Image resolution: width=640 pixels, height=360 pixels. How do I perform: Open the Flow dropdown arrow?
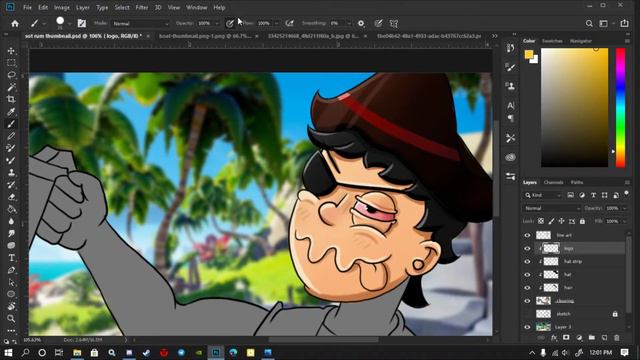pyautogui.click(x=276, y=24)
